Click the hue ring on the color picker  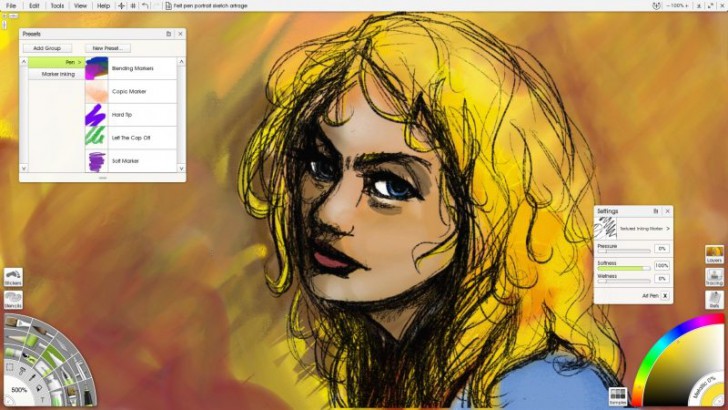coord(657,347)
